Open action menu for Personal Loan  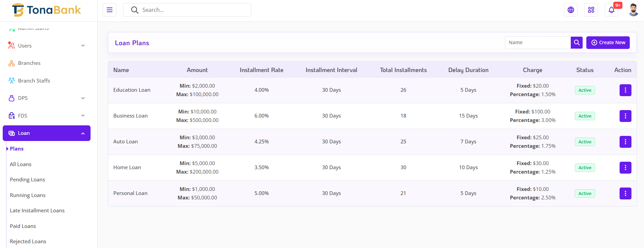click(625, 193)
